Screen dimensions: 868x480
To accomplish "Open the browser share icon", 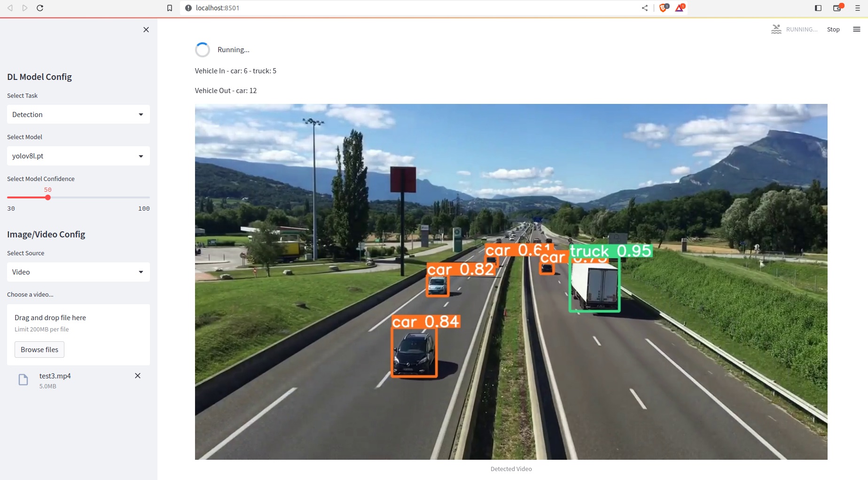I will point(644,8).
